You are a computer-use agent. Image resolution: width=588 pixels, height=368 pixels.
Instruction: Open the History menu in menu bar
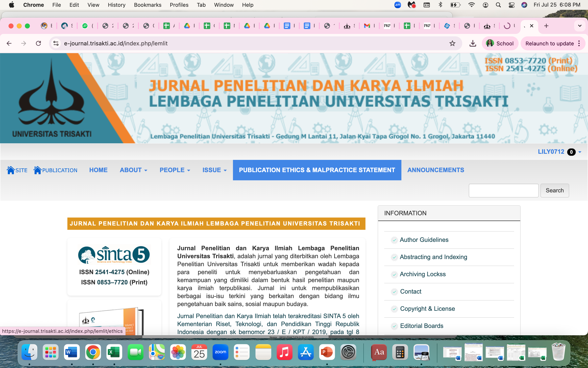[117, 5]
